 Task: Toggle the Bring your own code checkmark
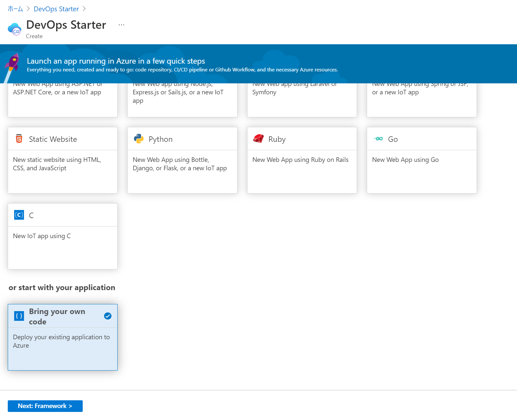[108, 316]
